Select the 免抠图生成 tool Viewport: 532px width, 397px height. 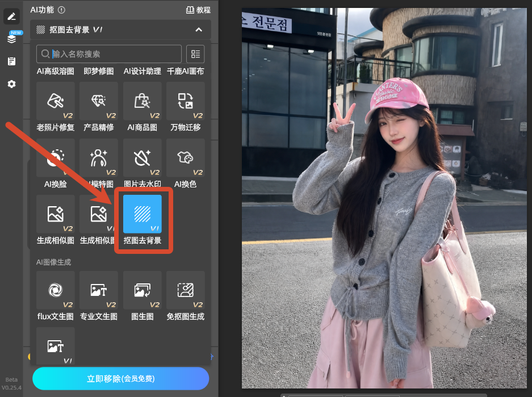point(186,296)
